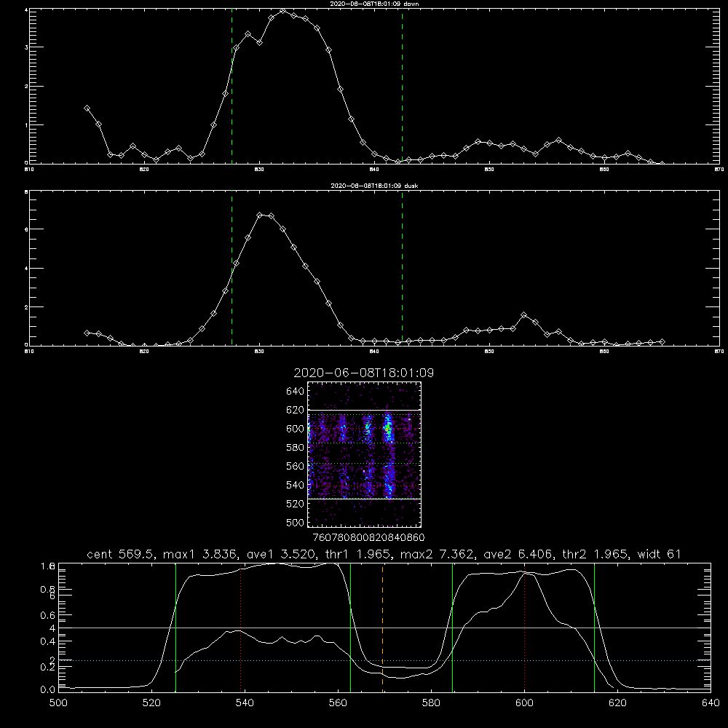Click the highest diamond marker on dawn curve
This screenshot has height=728, width=728.
tap(282, 10)
